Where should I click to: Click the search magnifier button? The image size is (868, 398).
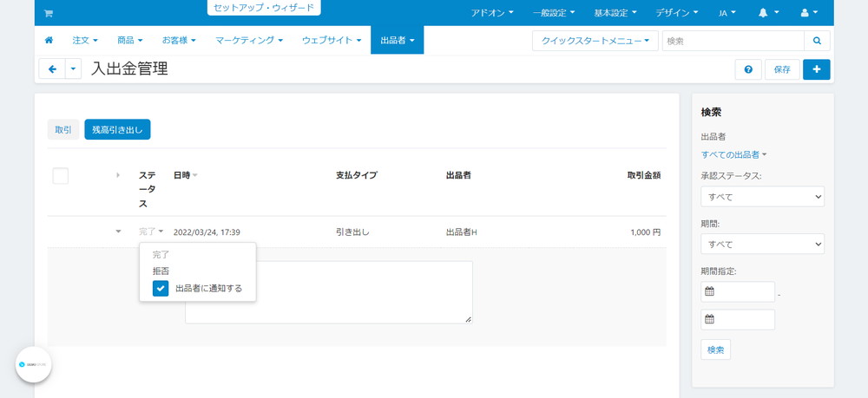click(817, 41)
